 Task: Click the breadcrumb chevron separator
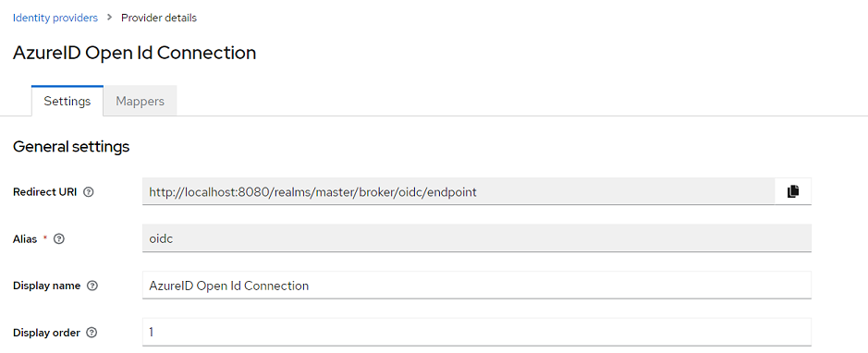point(110,18)
